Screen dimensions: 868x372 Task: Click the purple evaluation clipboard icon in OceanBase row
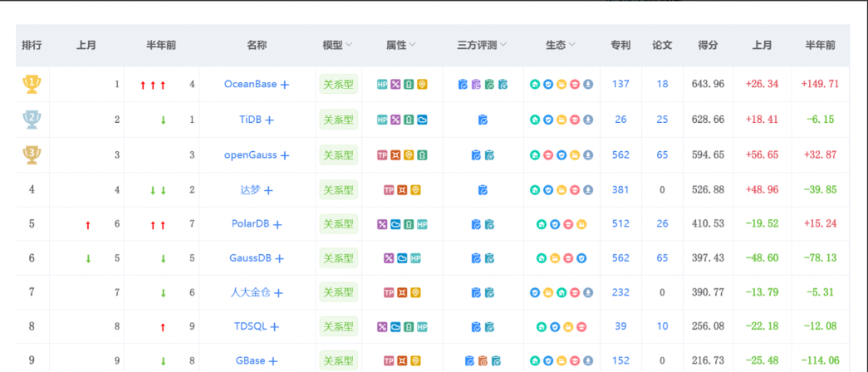pyautogui.click(x=476, y=84)
